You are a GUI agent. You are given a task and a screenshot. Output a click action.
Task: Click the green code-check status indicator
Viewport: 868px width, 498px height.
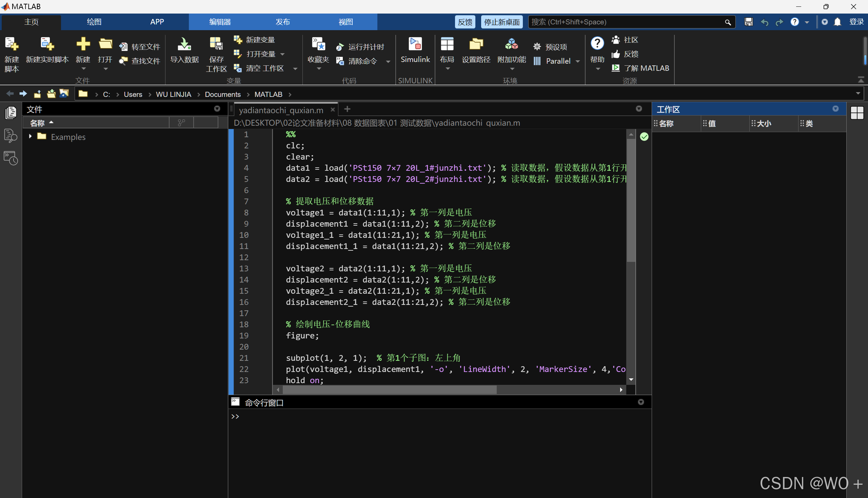[x=644, y=137]
